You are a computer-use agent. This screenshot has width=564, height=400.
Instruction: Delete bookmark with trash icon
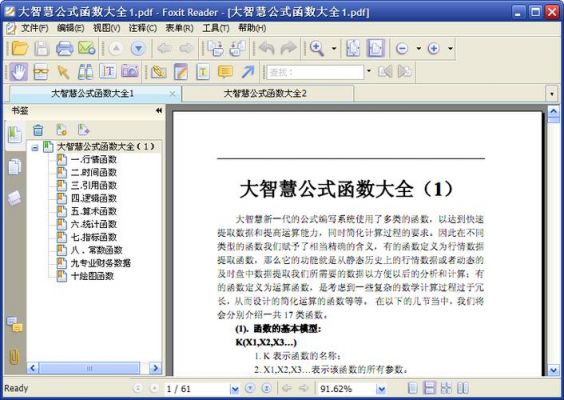pyautogui.click(x=38, y=130)
